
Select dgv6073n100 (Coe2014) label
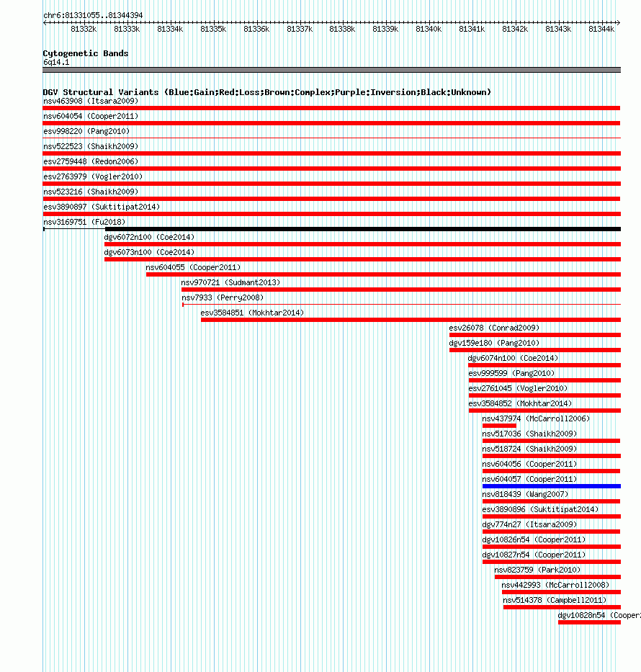point(149,252)
